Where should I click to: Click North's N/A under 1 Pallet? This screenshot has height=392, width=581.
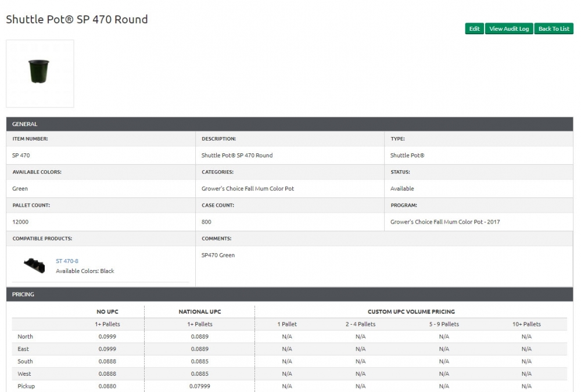(x=287, y=336)
